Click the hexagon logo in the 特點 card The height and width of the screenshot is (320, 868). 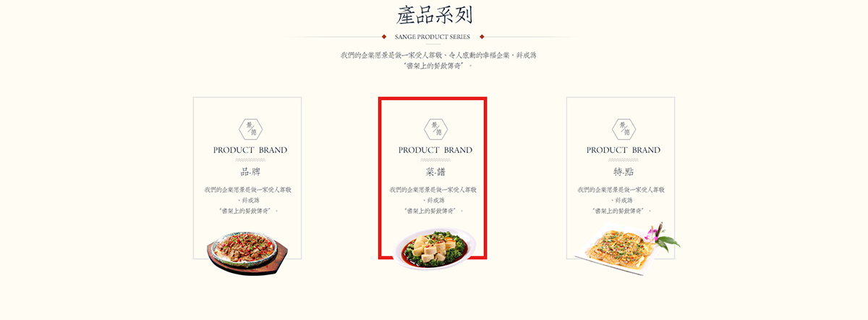pos(624,130)
